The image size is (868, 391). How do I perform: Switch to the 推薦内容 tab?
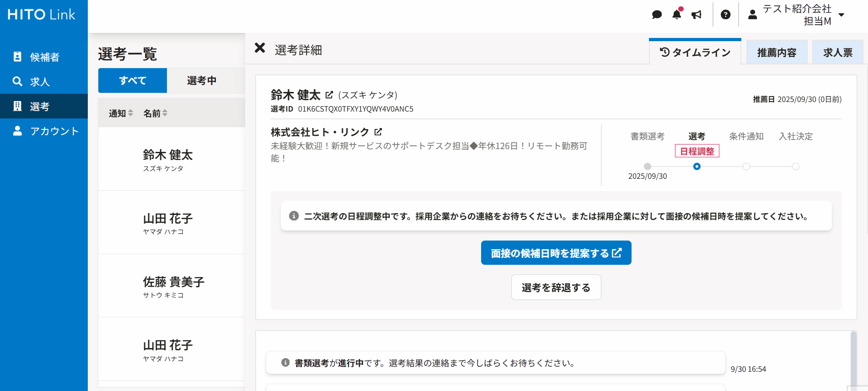tap(777, 53)
